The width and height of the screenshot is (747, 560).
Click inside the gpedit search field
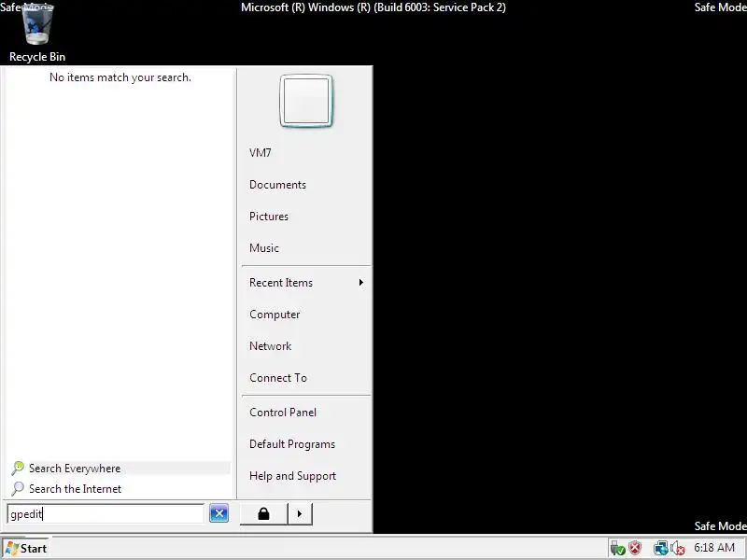106,514
